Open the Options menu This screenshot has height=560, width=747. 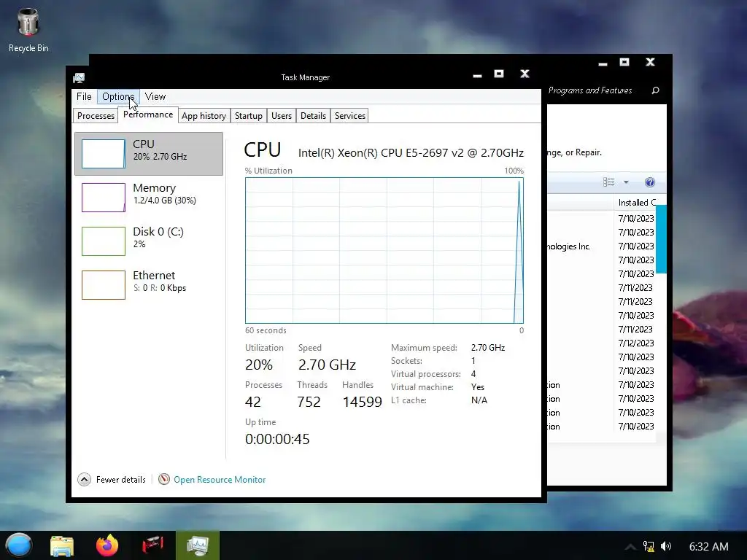118,97
